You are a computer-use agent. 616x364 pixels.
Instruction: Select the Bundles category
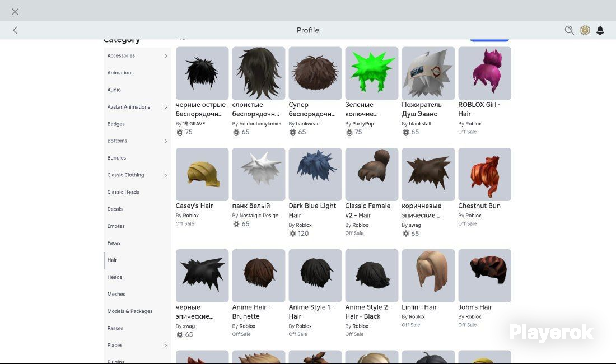tap(116, 158)
